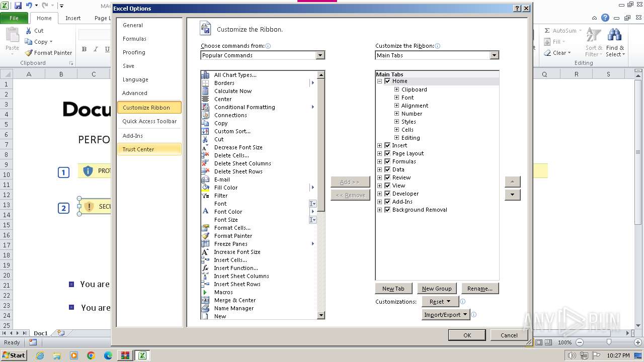Screen dimensions: 644x362
Task: Select the Calculate Now command icon
Action: pos(205,91)
